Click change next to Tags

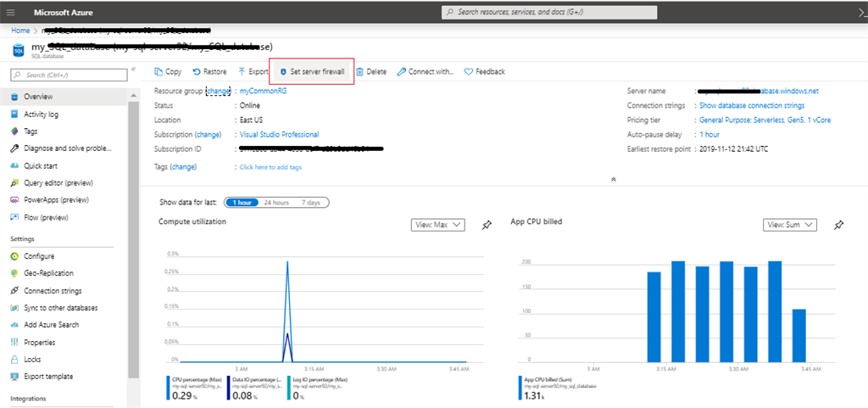pyautogui.click(x=184, y=166)
